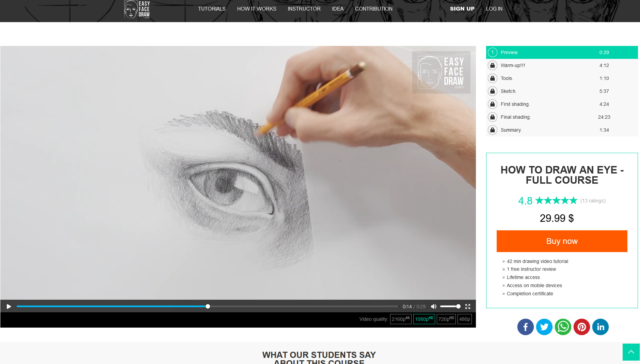640x364 pixels.
Task: Go to How It Works page
Action: coord(257,9)
